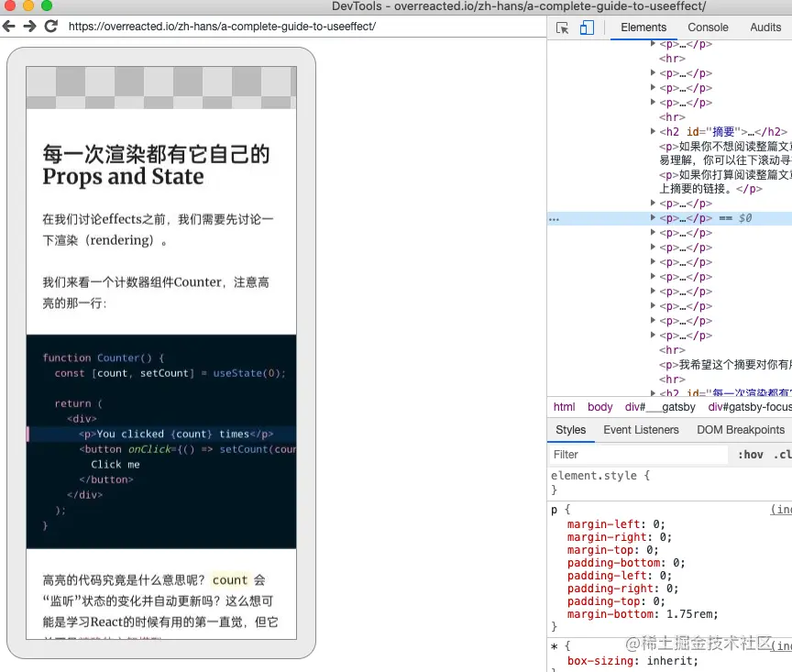Image resolution: width=792 pixels, height=672 pixels.
Task: Click the paragraph starting 在我们讨论effects之前
Action: click(158, 229)
